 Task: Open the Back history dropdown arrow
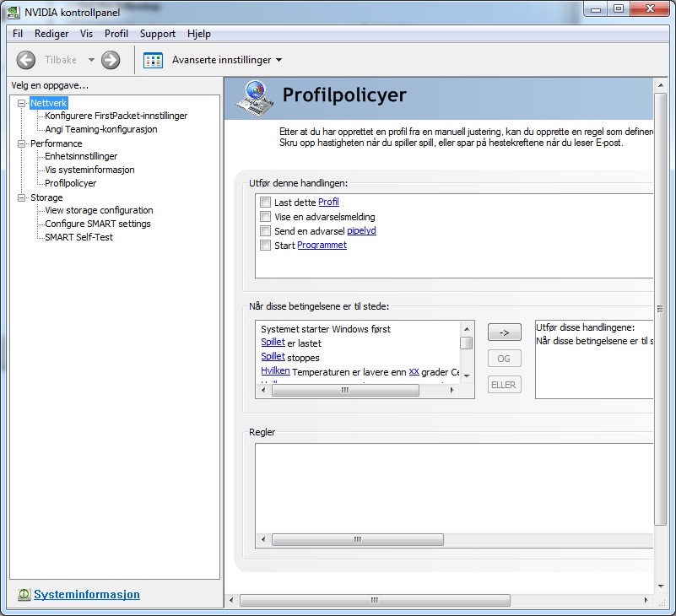pos(91,60)
